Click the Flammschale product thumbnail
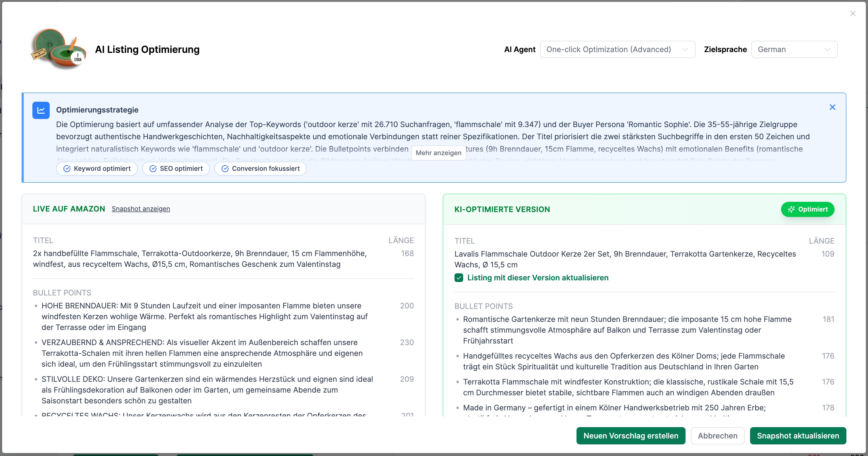Screen dimensions: 868x456 coord(58,49)
